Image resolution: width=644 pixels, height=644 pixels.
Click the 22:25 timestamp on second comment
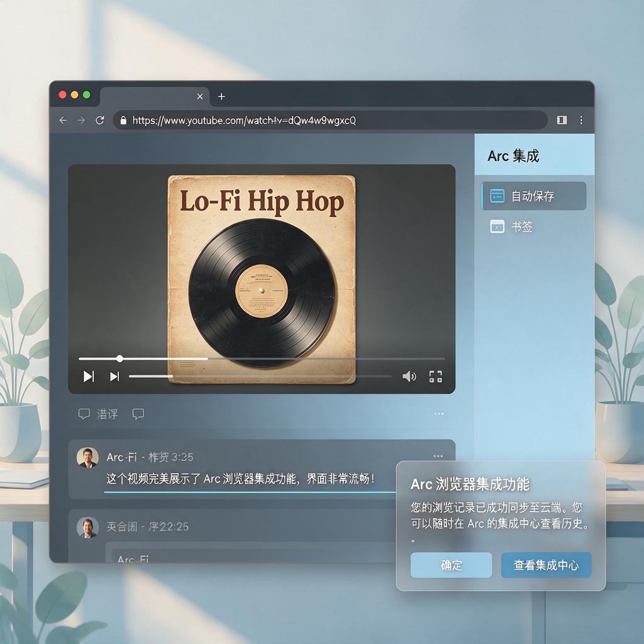[174, 526]
